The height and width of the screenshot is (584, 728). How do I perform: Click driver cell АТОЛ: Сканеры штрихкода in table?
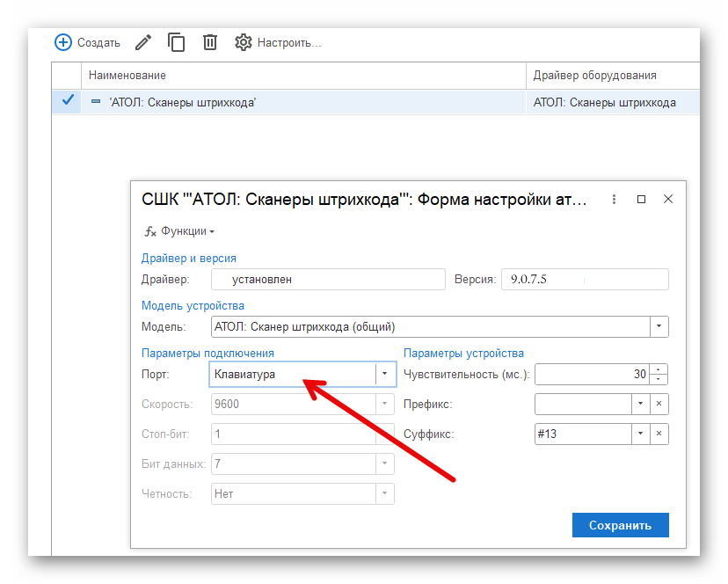(x=613, y=102)
